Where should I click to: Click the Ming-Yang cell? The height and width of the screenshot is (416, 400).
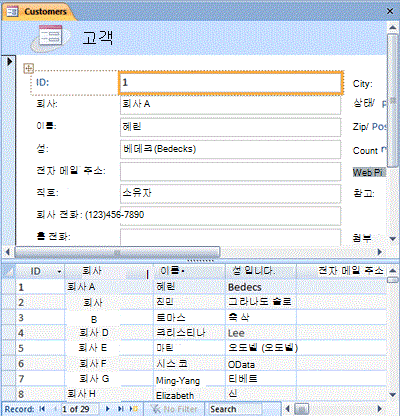click(189, 380)
